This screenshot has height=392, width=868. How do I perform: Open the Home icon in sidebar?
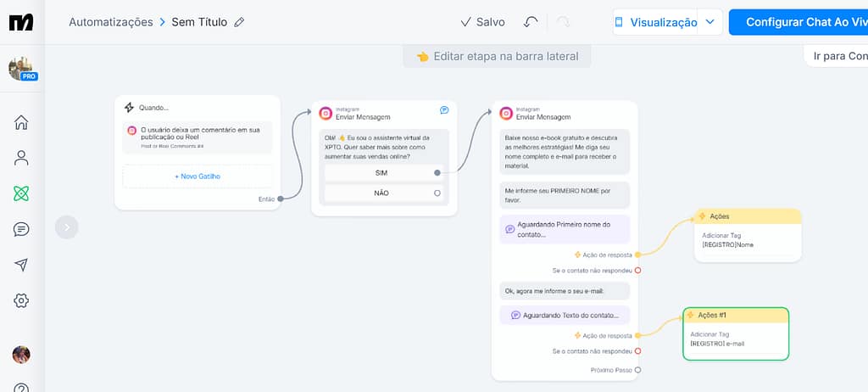tap(21, 122)
